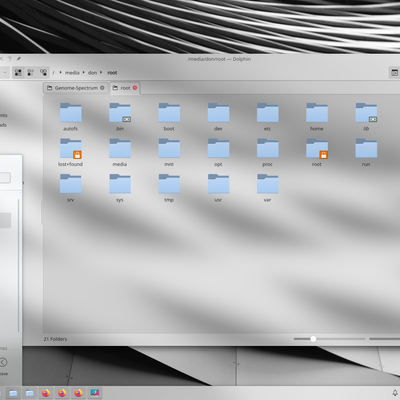400x400 pixels.
Task: Click root at the end of the breadcrumb
Action: coord(112,73)
